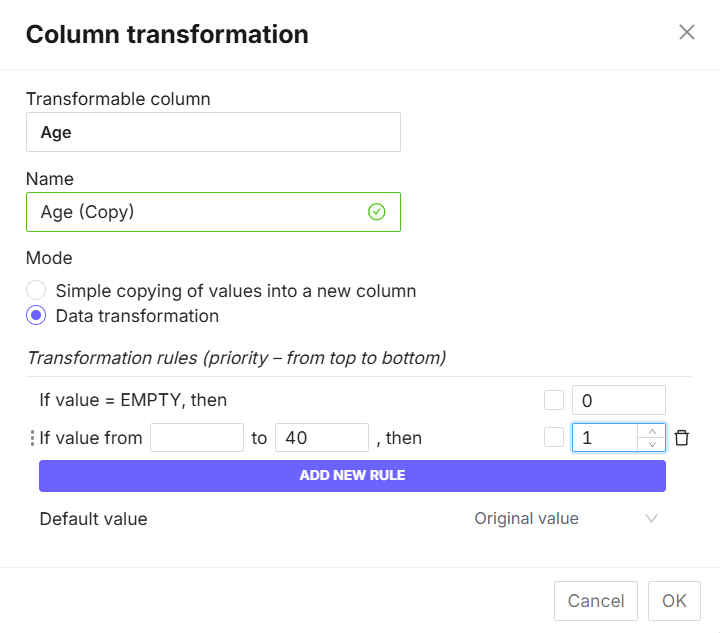Tick the EMPTY rule checkbox
Screen dimensions: 720x633
coord(554,400)
